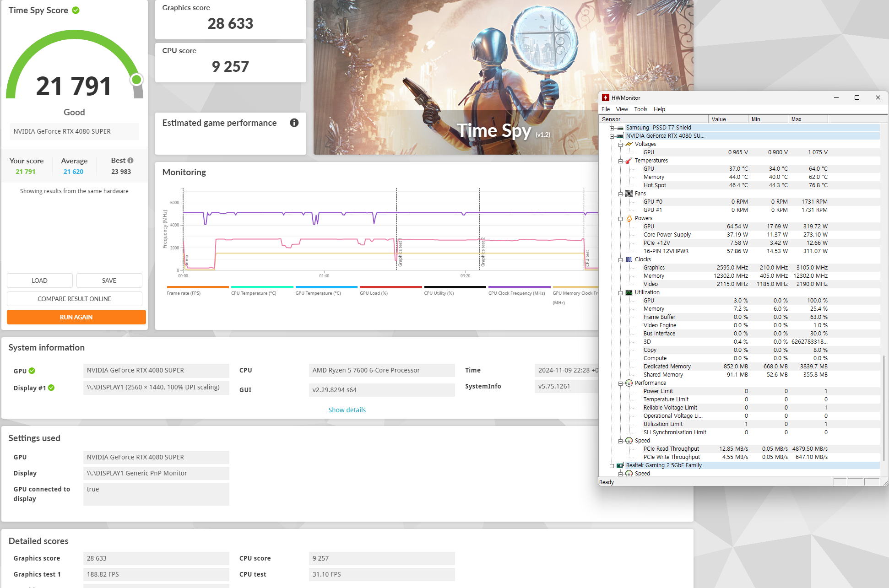Image resolution: width=889 pixels, height=588 pixels.
Task: Collapse the Utilization group in HWMonitor
Action: [x=620, y=293]
